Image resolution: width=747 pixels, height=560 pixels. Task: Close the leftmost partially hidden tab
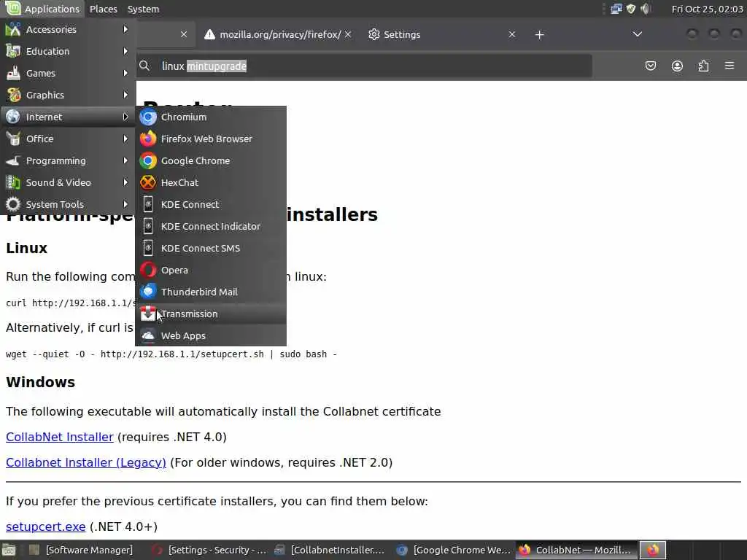tap(183, 34)
